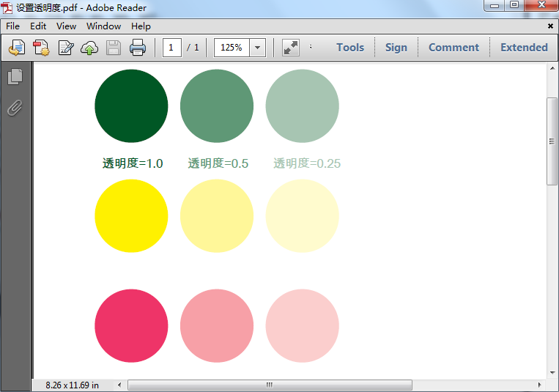Screen dimensions: 559x392
Task: Open the Sign pane
Action: (x=396, y=48)
